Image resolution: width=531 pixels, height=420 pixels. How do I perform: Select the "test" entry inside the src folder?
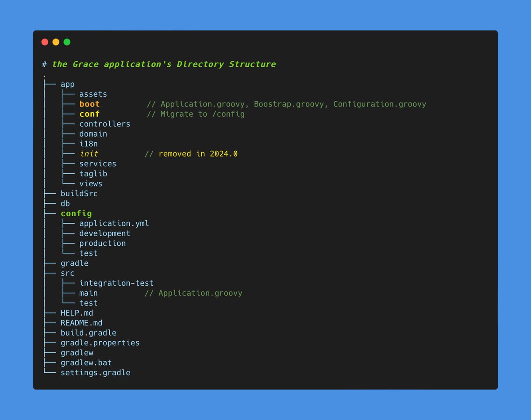(x=88, y=303)
